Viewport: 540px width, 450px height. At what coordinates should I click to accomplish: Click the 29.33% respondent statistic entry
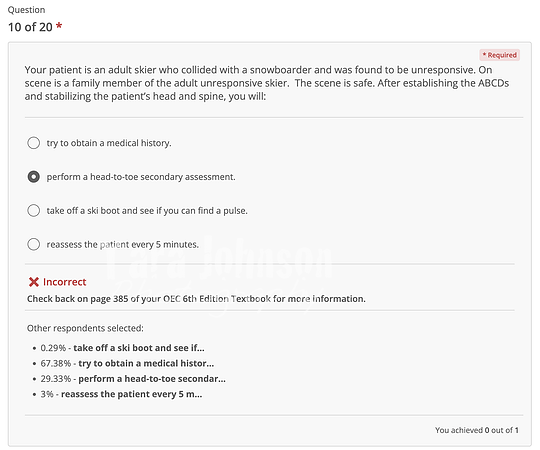(x=133, y=379)
